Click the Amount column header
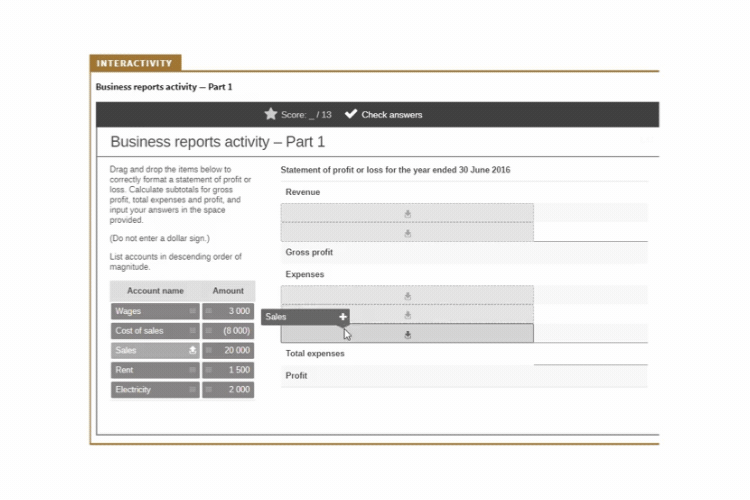750x500 pixels. pos(228,291)
